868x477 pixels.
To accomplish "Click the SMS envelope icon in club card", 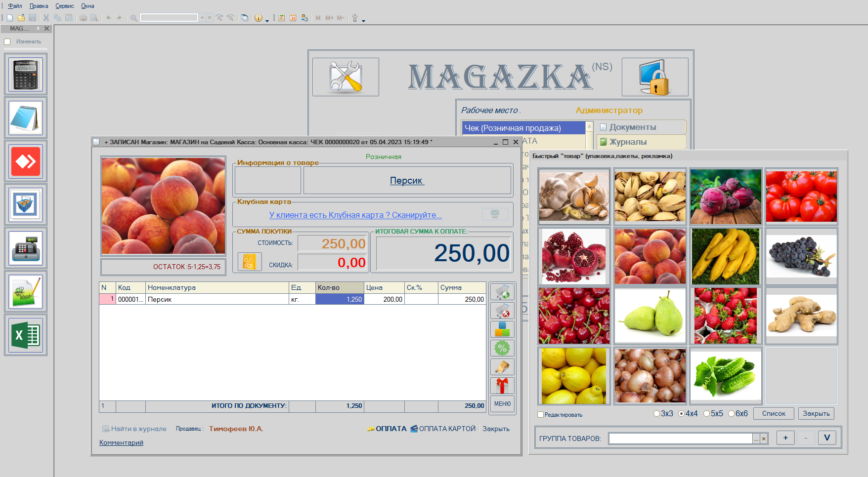I will (x=495, y=214).
